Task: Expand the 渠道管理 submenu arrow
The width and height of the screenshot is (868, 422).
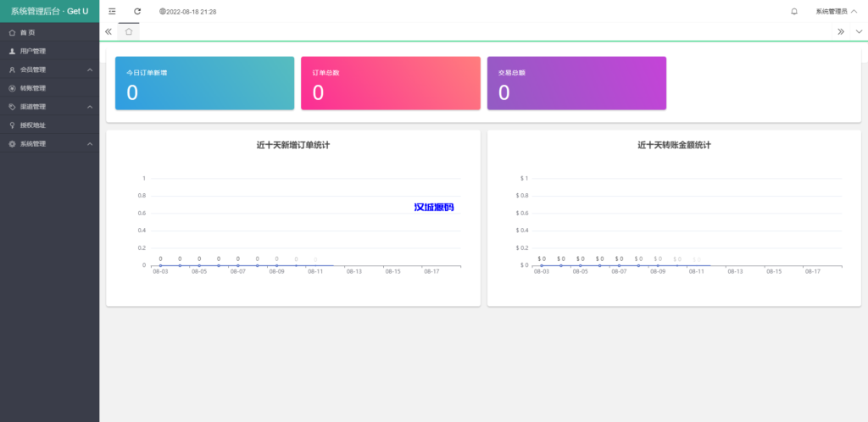Action: tap(90, 107)
